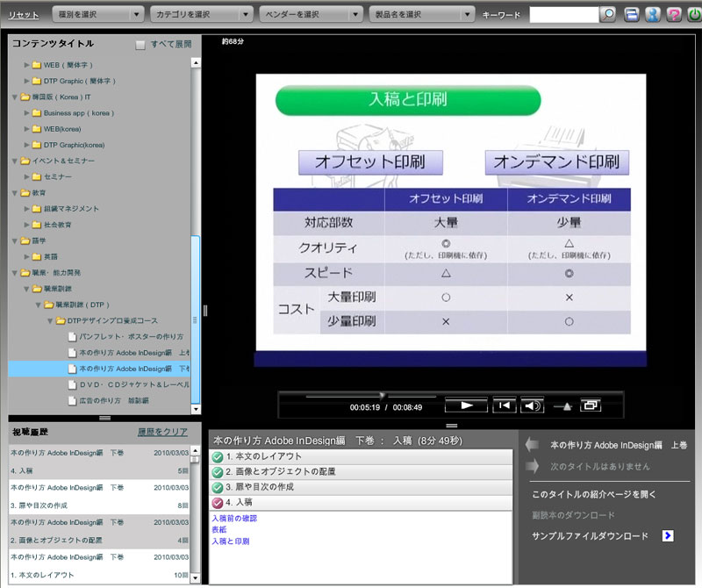Click the keyword search input field
This screenshot has height=588, width=702.
[563, 15]
